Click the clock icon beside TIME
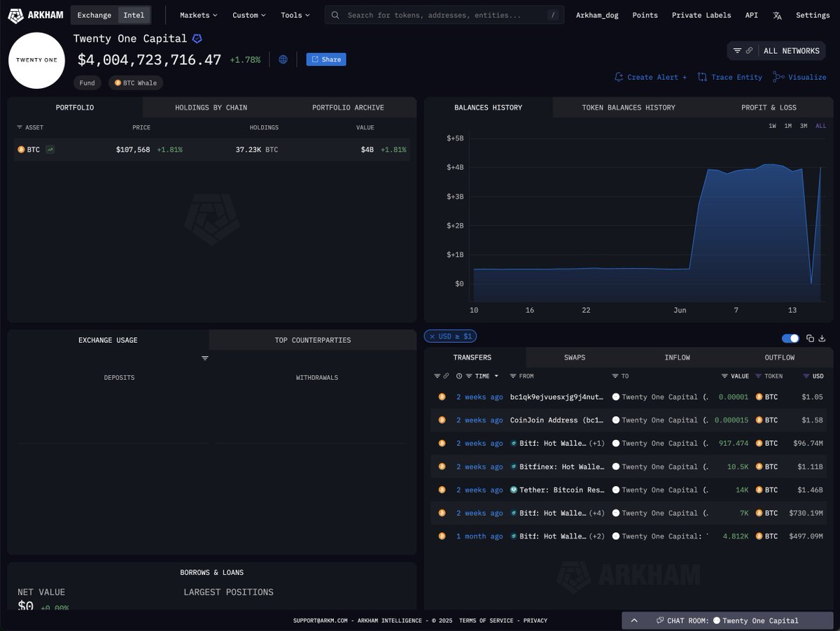Image resolution: width=840 pixels, height=631 pixels. tap(459, 376)
